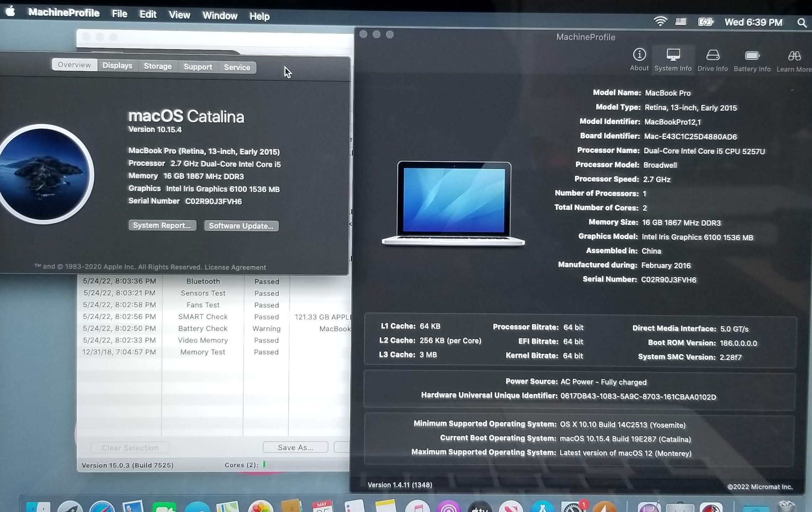Click the Save As button
Screen dimensions: 812x512
click(295, 447)
